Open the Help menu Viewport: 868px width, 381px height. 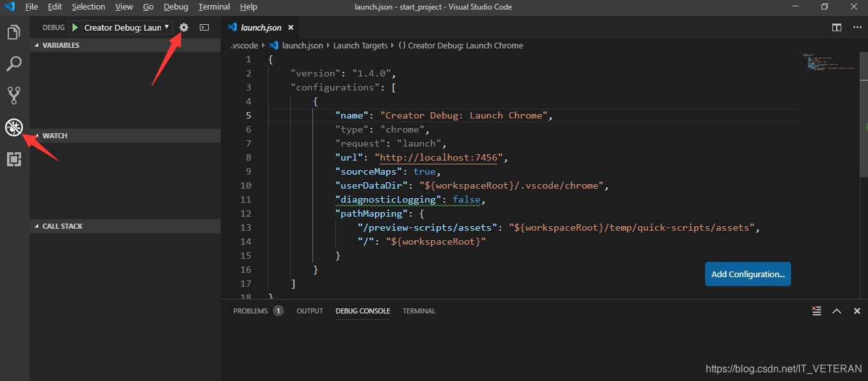[x=249, y=7]
